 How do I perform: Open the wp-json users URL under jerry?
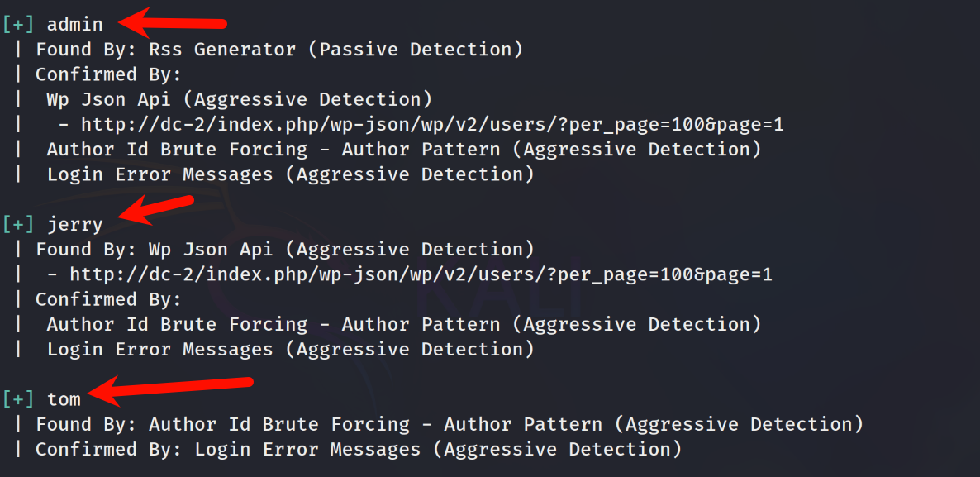[x=421, y=274]
